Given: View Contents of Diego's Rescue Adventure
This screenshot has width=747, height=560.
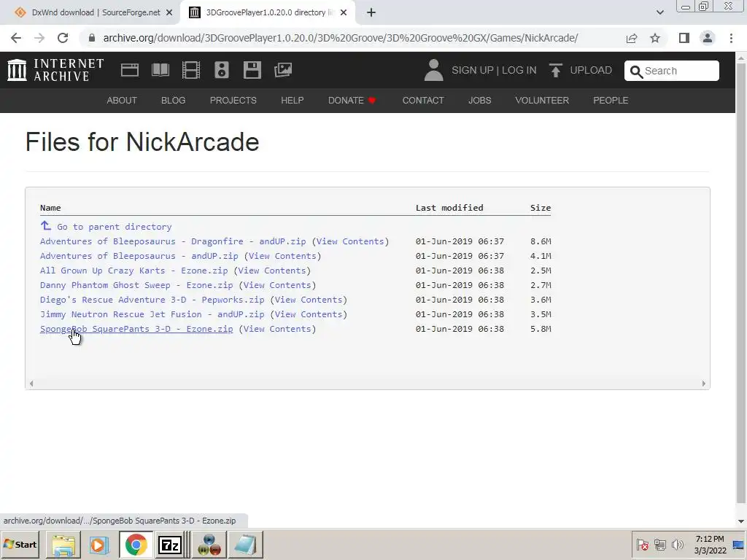Looking at the screenshot, I should [309, 300].
